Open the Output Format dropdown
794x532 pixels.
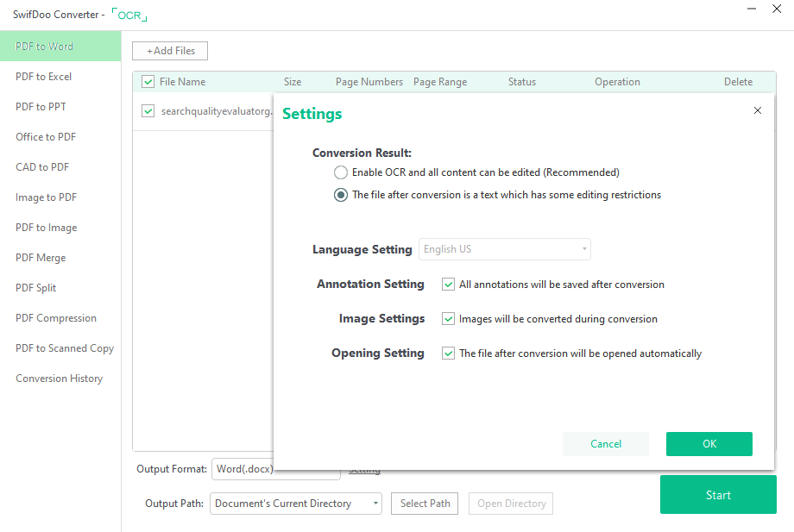click(276, 469)
